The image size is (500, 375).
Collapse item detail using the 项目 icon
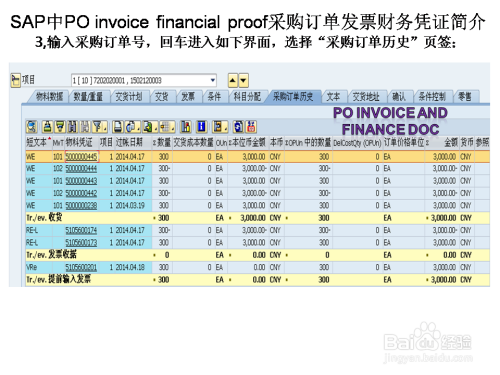pos(15,80)
